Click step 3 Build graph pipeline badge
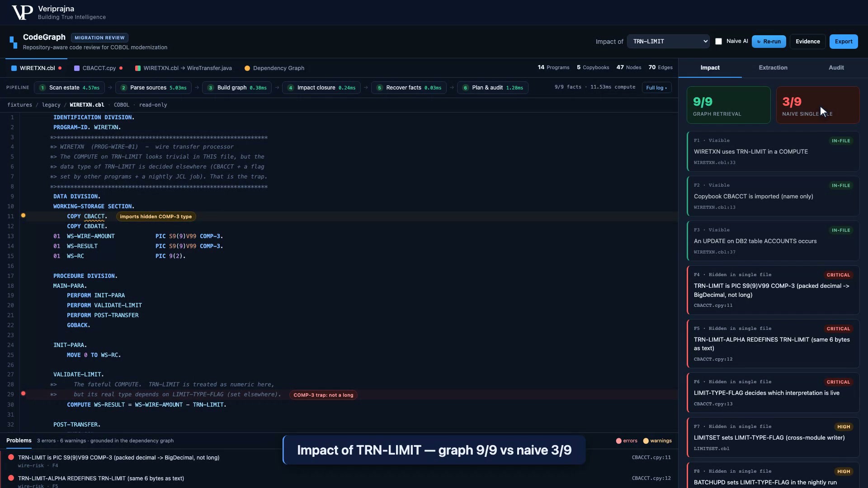Viewport: 868px width, 488px height. point(237,88)
